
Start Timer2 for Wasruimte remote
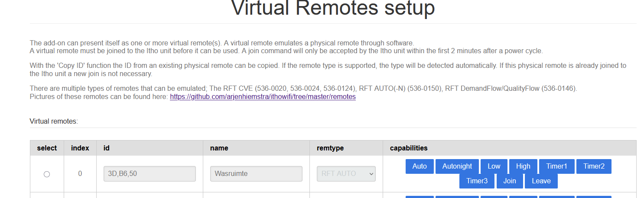(594, 166)
